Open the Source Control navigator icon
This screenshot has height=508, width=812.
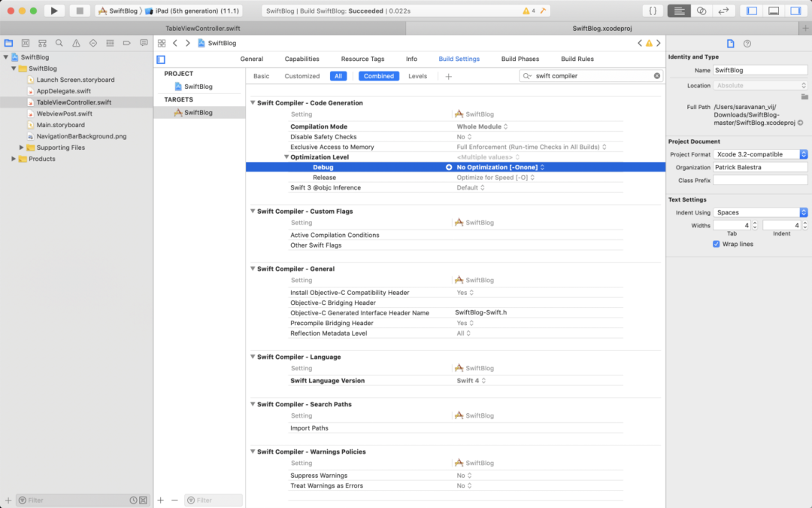pyautogui.click(x=26, y=43)
